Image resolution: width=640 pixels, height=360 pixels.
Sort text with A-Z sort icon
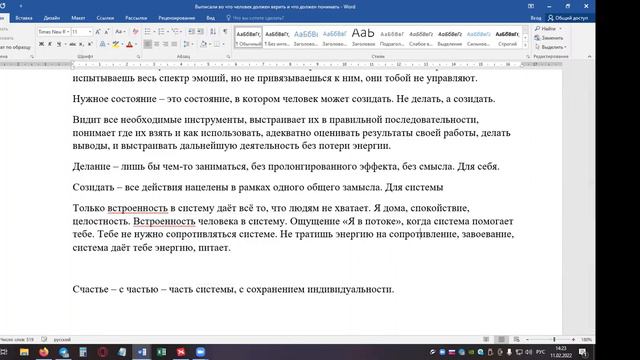213,32
